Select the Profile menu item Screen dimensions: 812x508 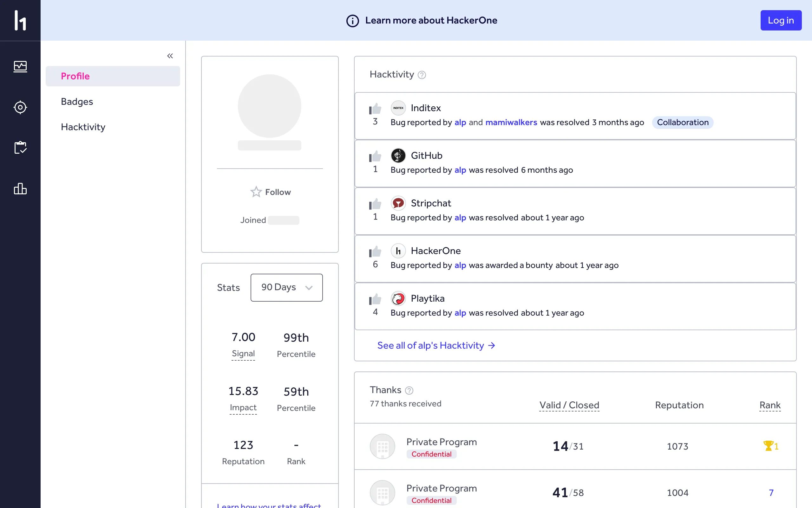113,76
